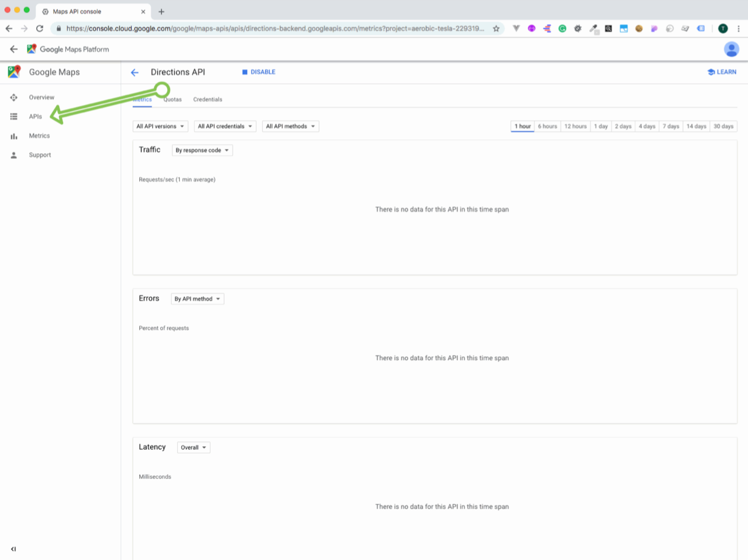The height and width of the screenshot is (560, 748).
Task: Bookmark page with the star icon
Action: point(496,29)
